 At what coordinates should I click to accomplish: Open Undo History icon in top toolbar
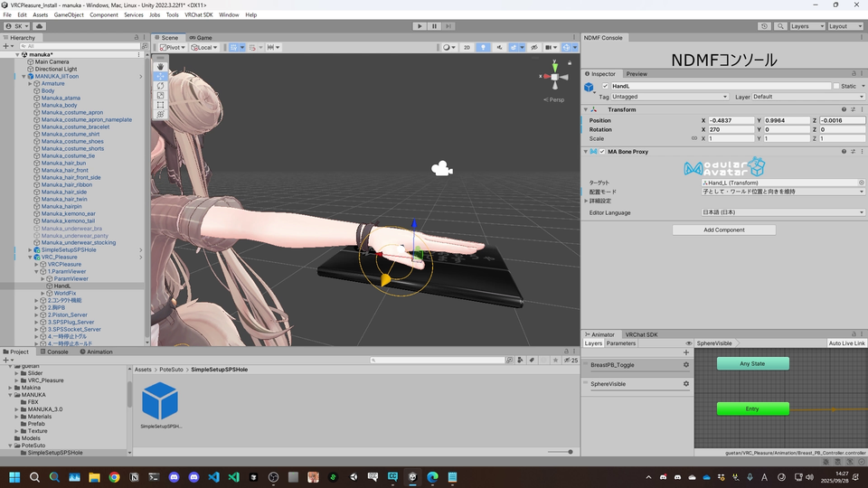point(765,26)
